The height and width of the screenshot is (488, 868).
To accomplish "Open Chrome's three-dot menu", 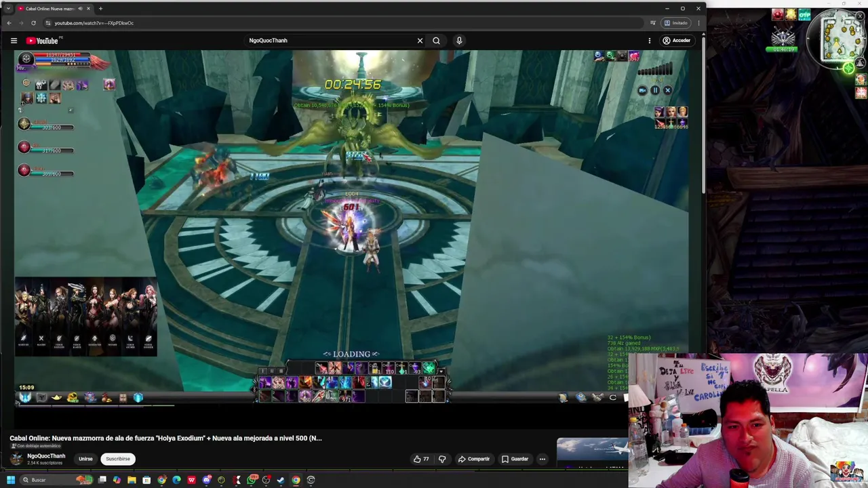I will tap(698, 23).
